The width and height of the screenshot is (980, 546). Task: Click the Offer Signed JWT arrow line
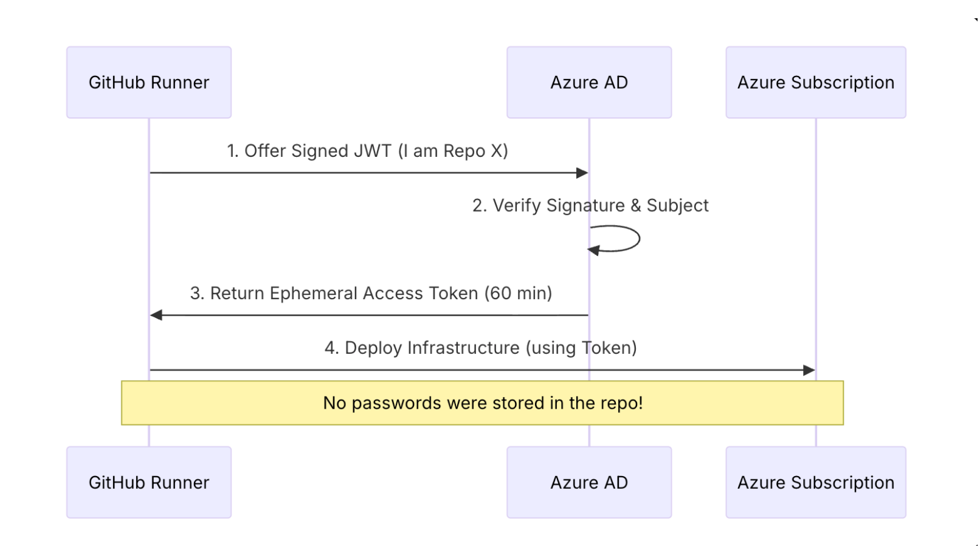coord(365,173)
